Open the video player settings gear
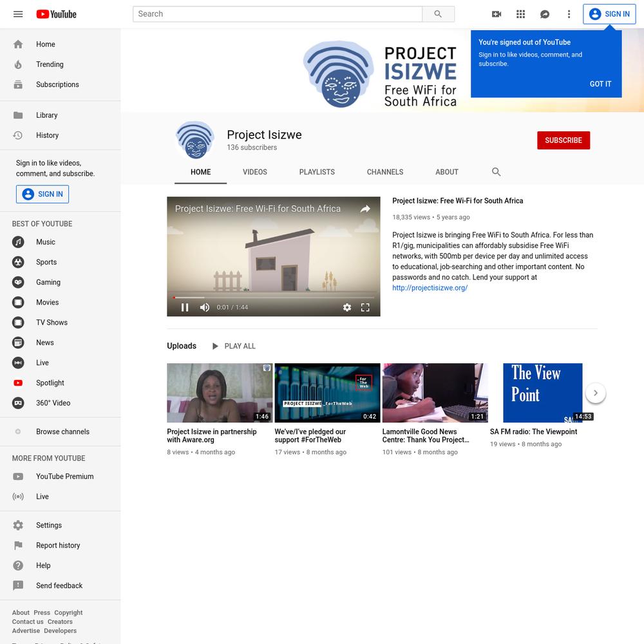This screenshot has height=644, width=644. tap(347, 308)
